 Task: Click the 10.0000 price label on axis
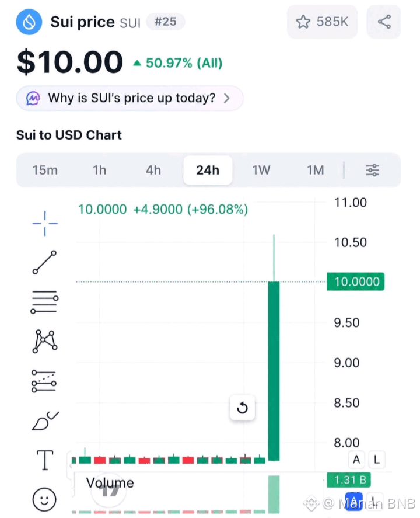pos(356,281)
